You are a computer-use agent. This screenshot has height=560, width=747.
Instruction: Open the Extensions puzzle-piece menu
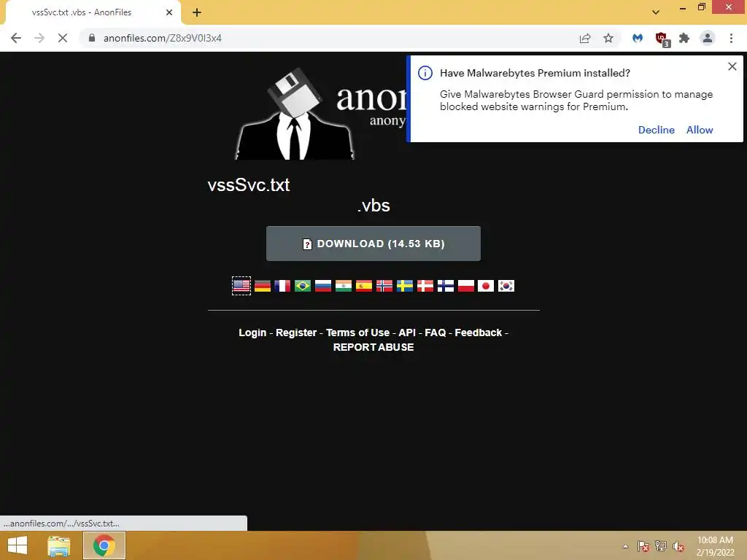coord(684,38)
